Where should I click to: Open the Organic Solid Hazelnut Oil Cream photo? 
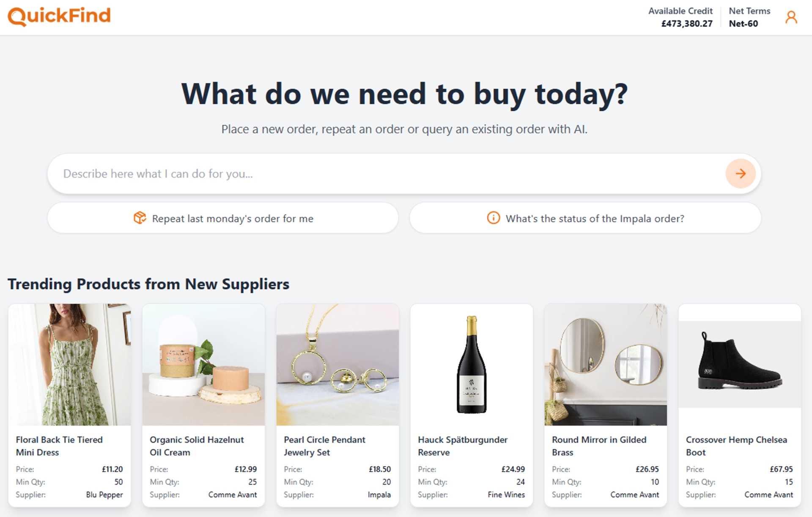203,364
